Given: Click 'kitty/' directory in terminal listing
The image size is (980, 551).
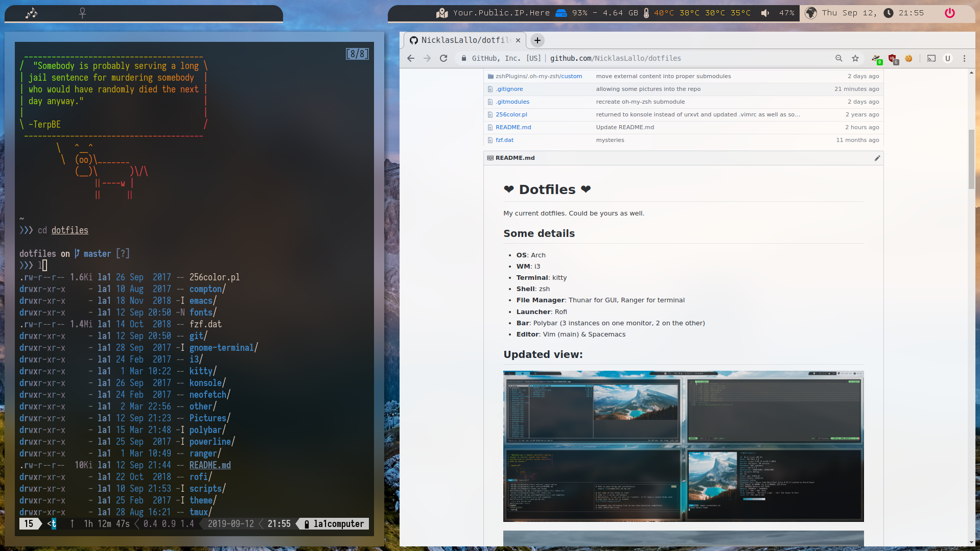Looking at the screenshot, I should coord(203,371).
